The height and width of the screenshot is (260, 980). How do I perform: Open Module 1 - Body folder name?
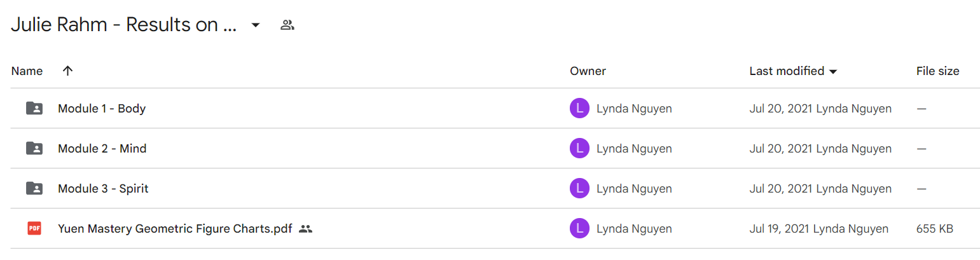click(102, 109)
